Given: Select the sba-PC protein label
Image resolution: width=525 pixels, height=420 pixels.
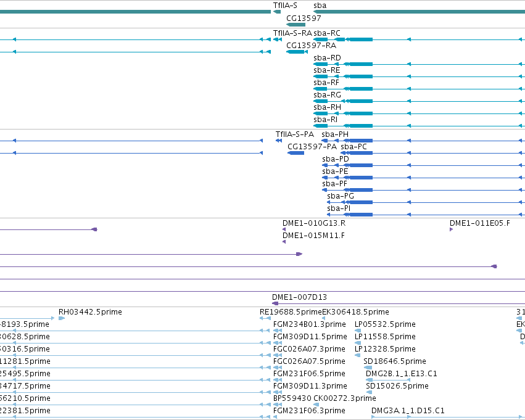Looking at the screenshot, I should pyautogui.click(x=354, y=147).
